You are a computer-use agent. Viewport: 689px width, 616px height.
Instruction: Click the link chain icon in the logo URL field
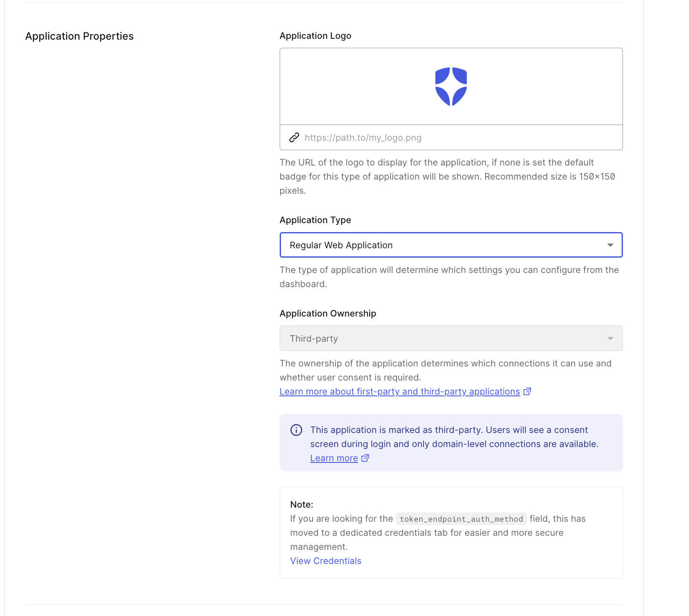pyautogui.click(x=294, y=137)
